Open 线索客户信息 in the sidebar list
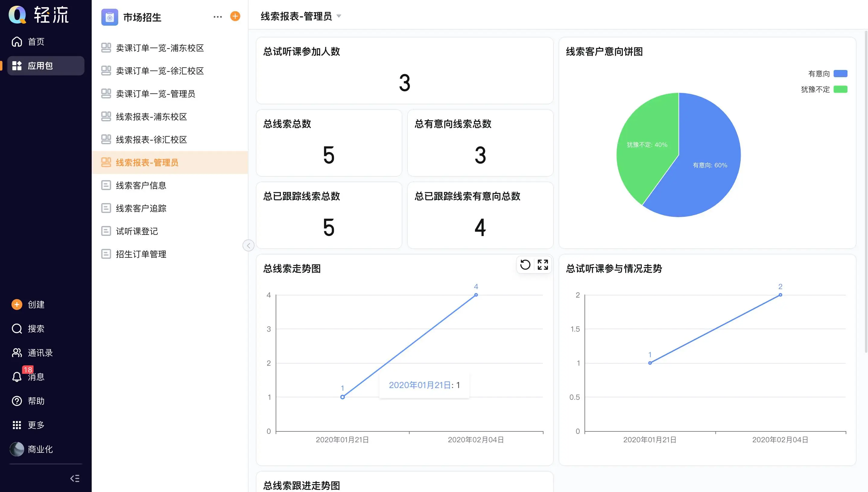This screenshot has width=868, height=492. click(x=141, y=185)
